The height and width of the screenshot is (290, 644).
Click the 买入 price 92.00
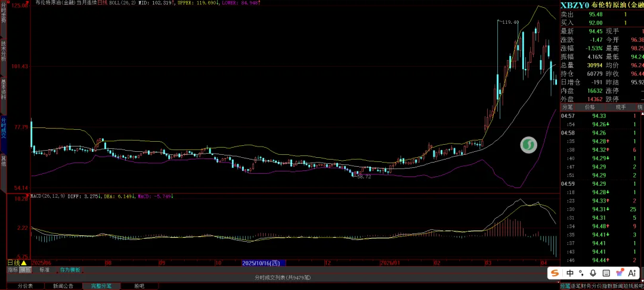(596, 23)
